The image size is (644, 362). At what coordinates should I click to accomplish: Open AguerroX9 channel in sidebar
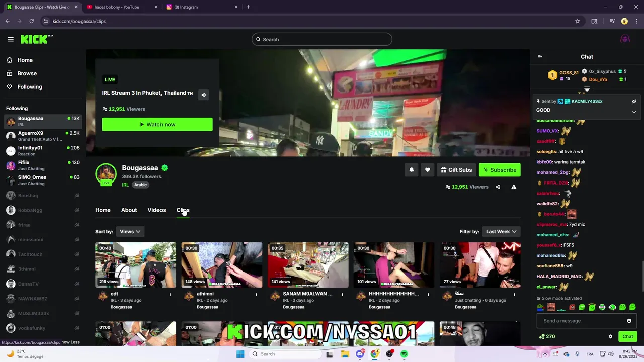[x=43, y=136]
